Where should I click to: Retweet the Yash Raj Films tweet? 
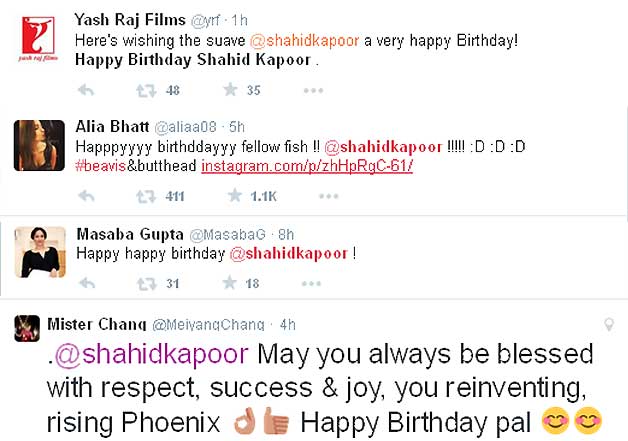tap(146, 91)
